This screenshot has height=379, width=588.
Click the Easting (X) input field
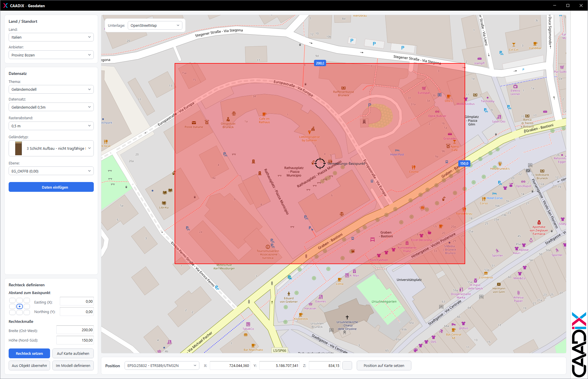coord(77,301)
